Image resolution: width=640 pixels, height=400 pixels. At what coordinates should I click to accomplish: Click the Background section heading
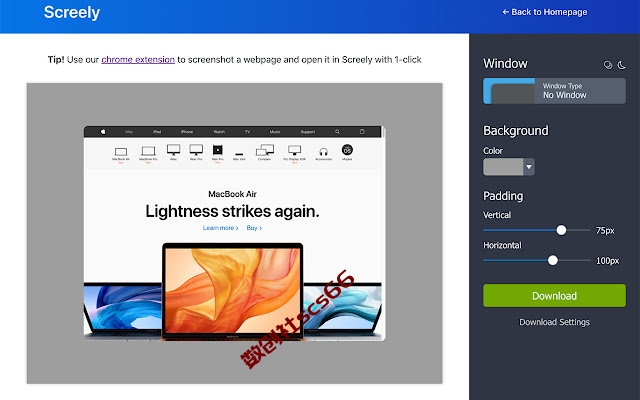click(x=516, y=131)
